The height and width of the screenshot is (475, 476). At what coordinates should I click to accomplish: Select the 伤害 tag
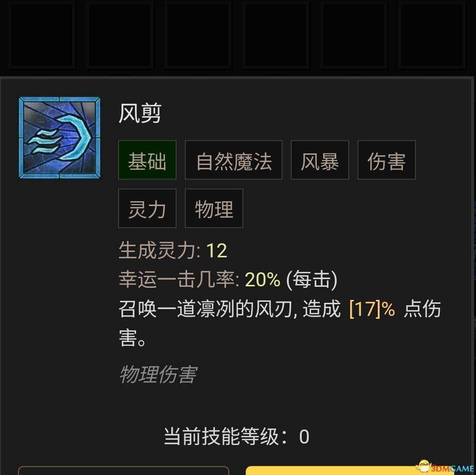tap(387, 160)
